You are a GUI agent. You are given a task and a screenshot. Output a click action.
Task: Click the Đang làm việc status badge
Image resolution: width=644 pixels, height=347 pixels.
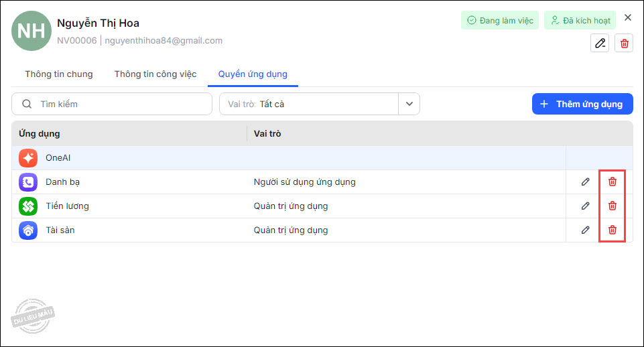click(500, 20)
